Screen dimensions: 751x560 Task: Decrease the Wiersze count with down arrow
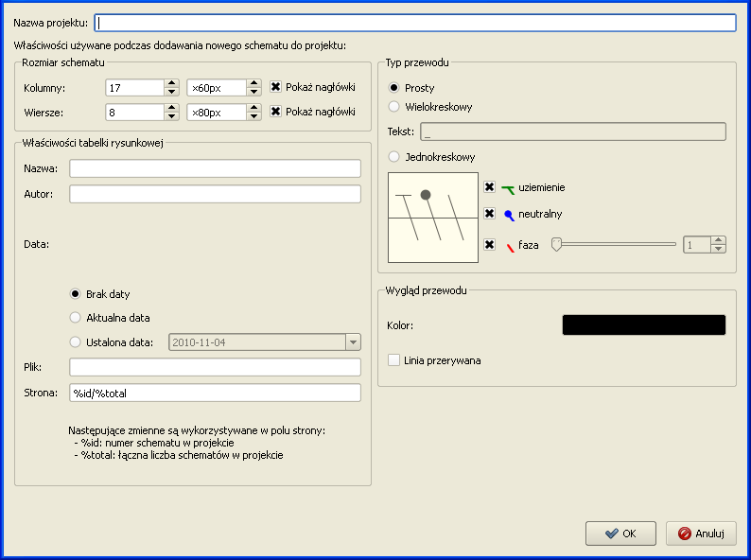click(171, 117)
